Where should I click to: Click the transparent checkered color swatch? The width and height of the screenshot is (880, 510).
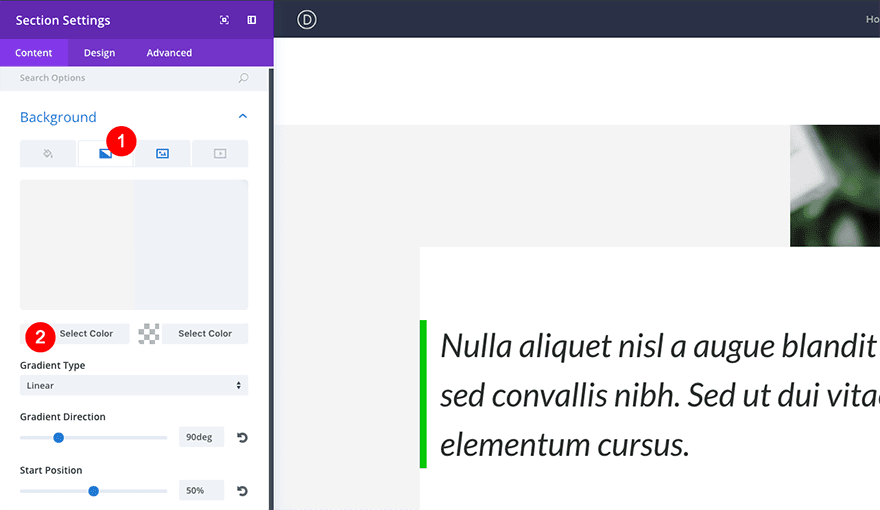tap(149, 334)
